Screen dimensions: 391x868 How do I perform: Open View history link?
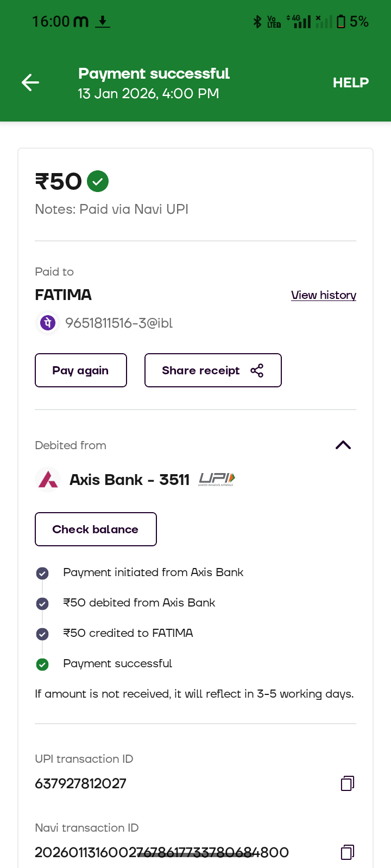[323, 295]
